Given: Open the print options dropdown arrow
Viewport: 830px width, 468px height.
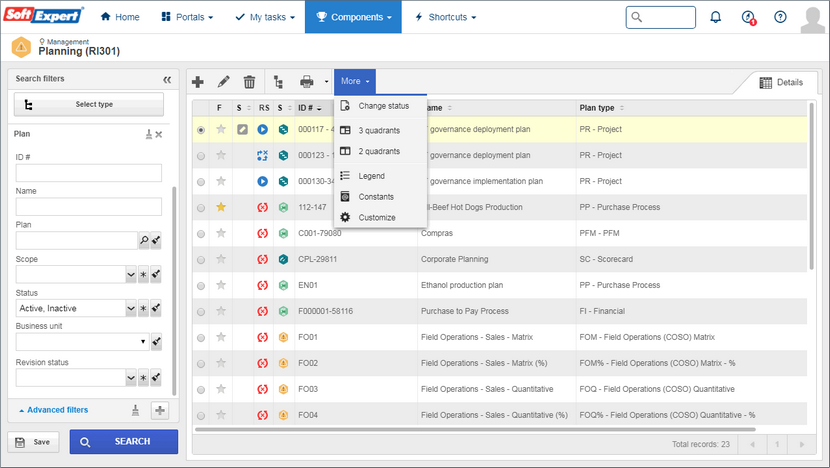Looking at the screenshot, I should [x=326, y=82].
